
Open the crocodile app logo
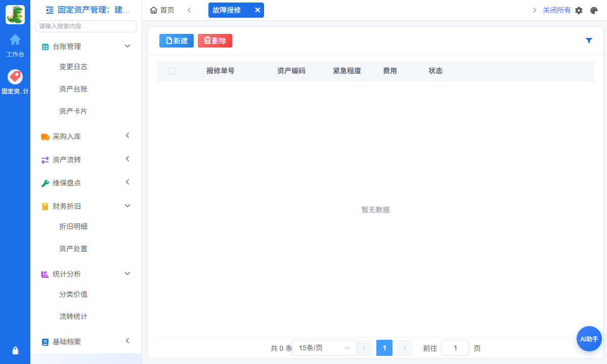pyautogui.click(x=15, y=15)
